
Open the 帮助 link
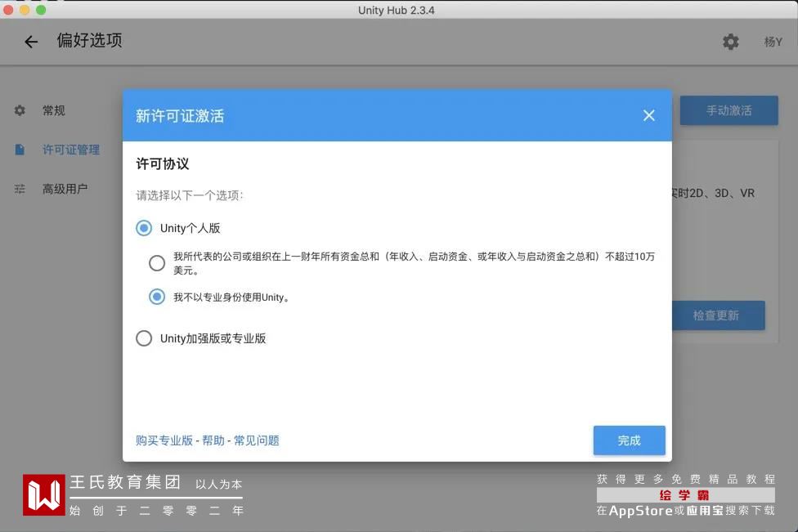point(213,440)
